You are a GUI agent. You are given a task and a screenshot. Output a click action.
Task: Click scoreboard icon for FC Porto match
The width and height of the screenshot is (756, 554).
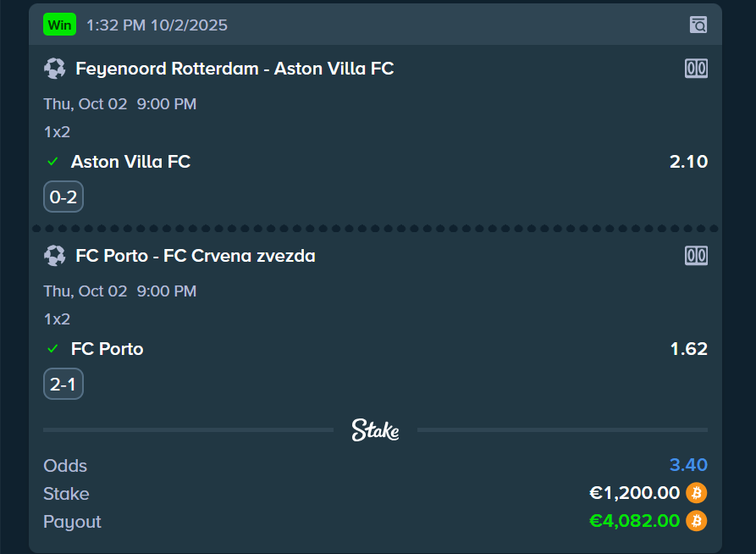696,256
